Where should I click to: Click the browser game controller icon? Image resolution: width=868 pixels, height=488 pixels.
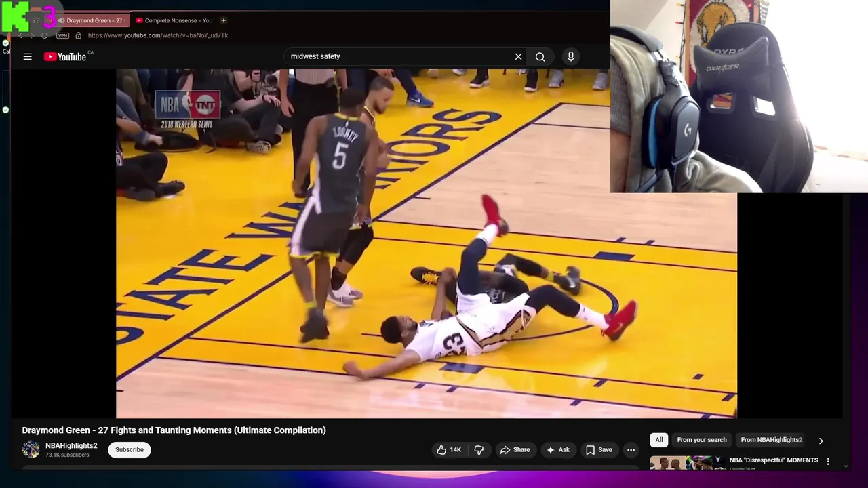tap(36, 20)
